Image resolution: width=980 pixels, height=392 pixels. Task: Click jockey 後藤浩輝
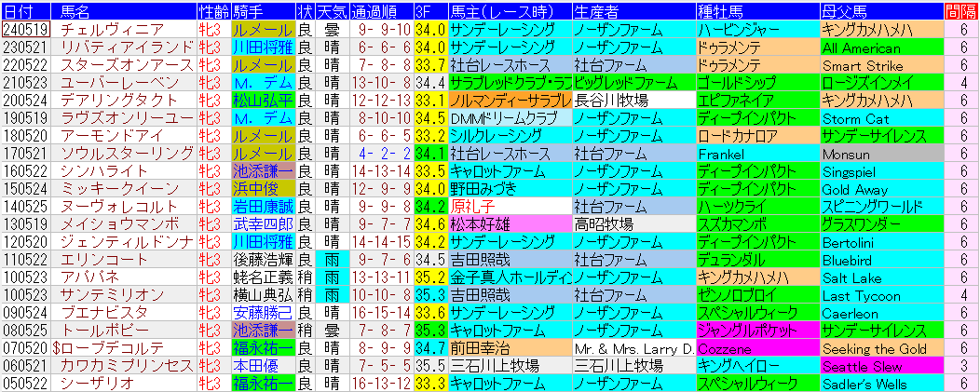263,260
